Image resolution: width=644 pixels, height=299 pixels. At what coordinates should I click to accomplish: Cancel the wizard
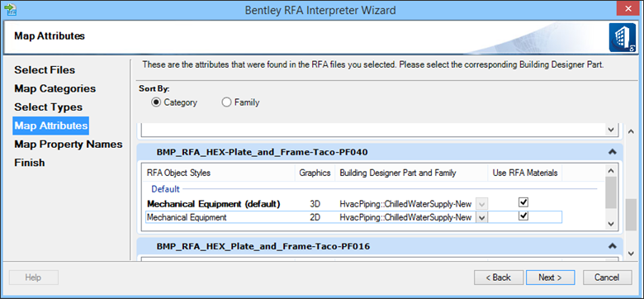(x=607, y=278)
